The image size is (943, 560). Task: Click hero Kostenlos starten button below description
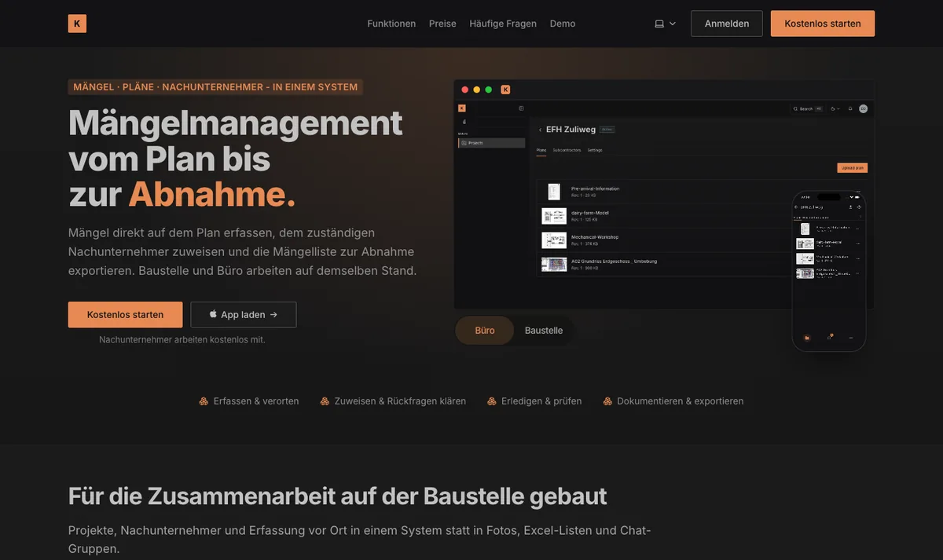click(126, 315)
